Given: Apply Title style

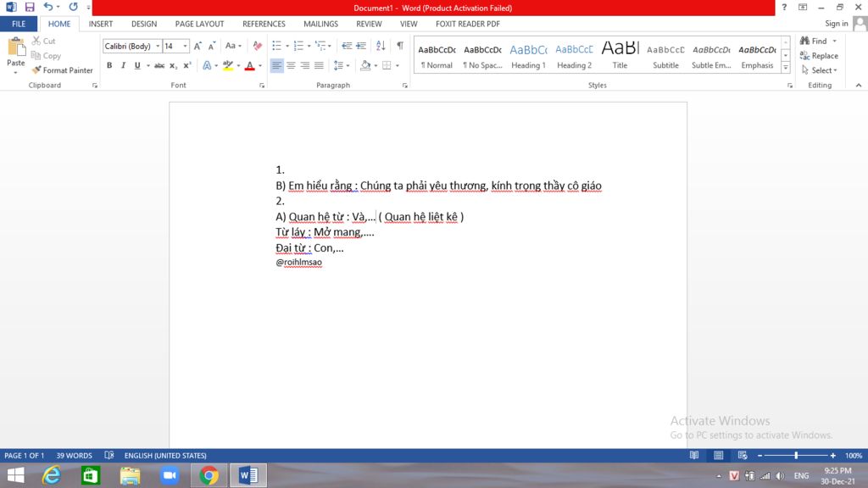Looking at the screenshot, I should (x=620, y=56).
